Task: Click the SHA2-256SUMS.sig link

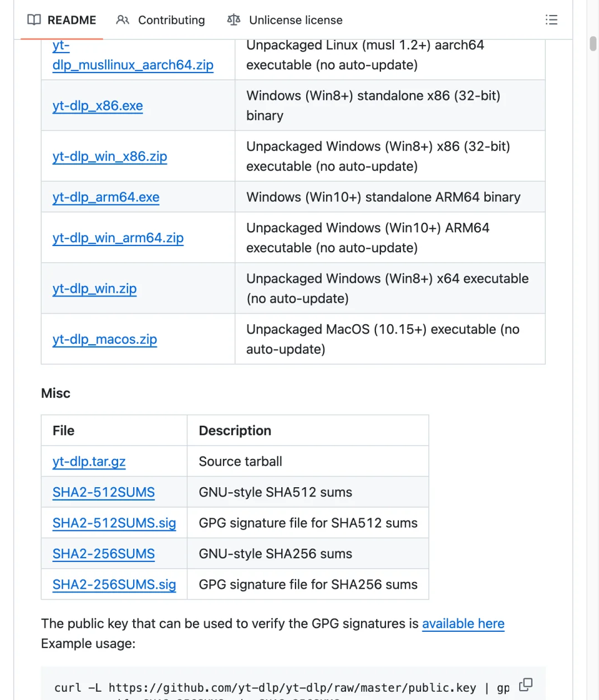Action: pos(114,585)
